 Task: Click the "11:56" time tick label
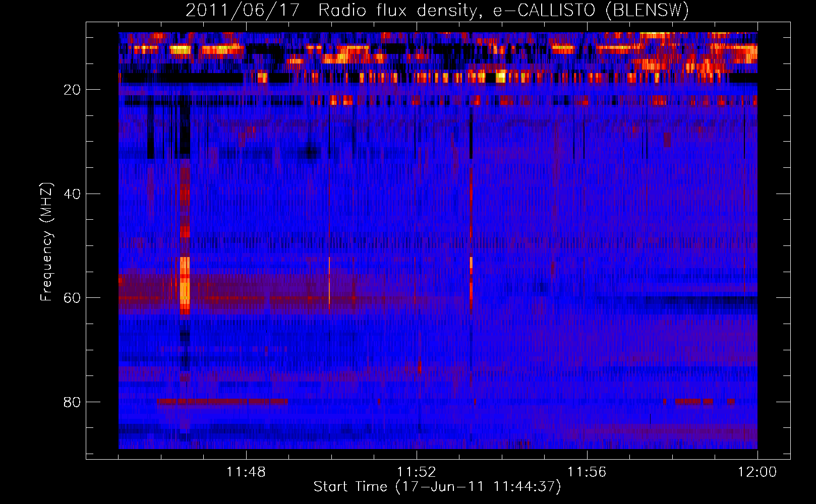click(587, 472)
